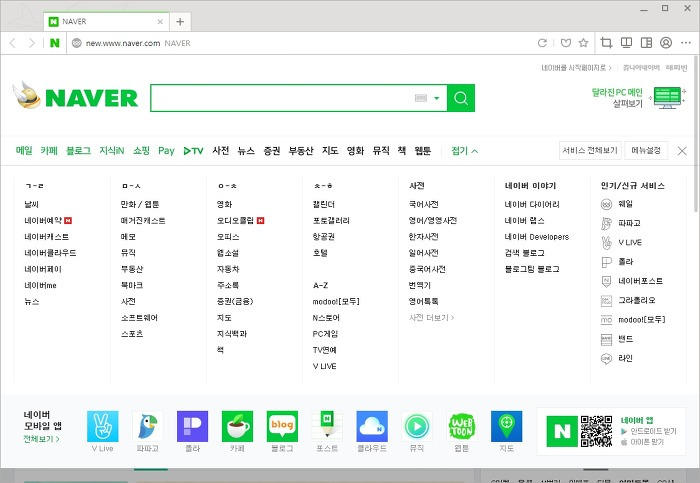
Task: Click the pocket/save icon in address bar
Action: pyautogui.click(x=566, y=43)
